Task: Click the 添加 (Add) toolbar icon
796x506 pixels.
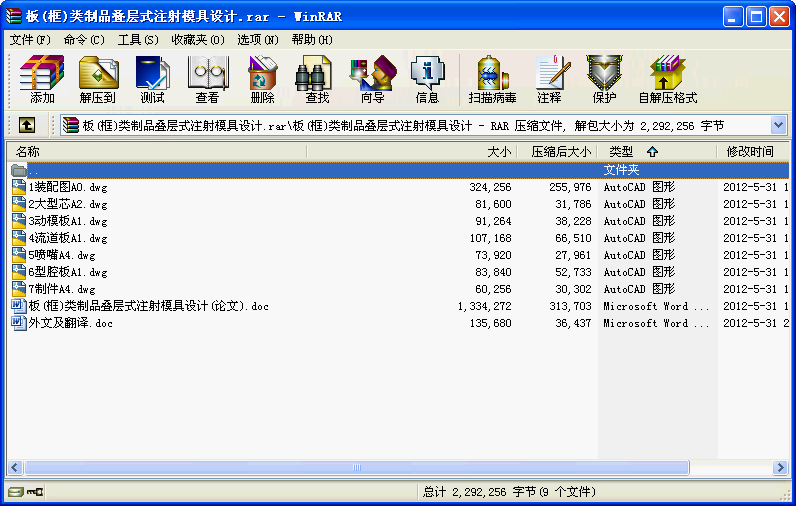Action: 42,80
